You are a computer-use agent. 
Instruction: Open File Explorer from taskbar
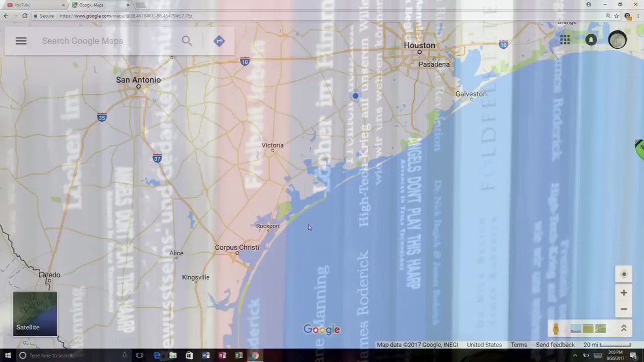pos(173,356)
